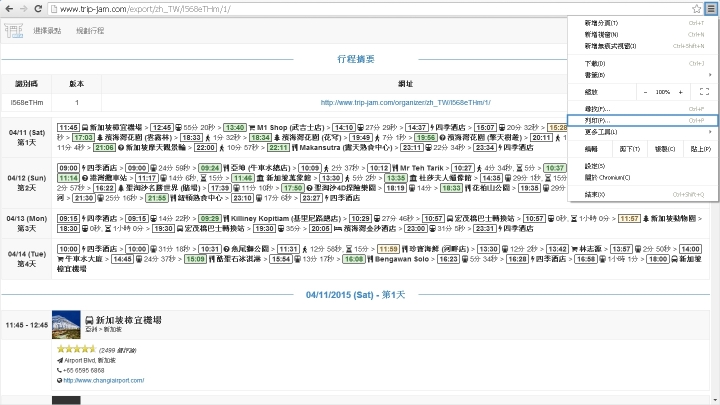
Task: Click the page icon before the URL
Action: [54, 9]
